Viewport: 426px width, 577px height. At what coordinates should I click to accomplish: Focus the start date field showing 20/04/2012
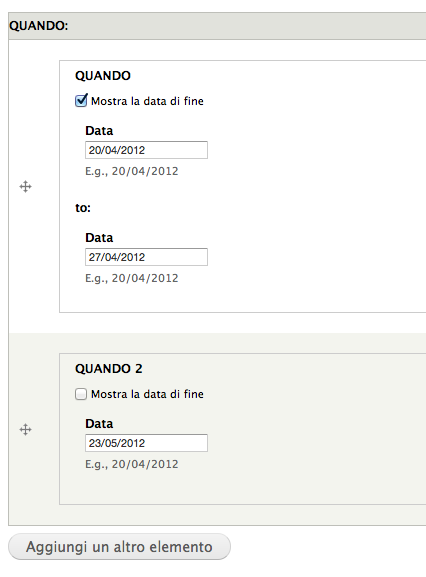pyautogui.click(x=146, y=150)
